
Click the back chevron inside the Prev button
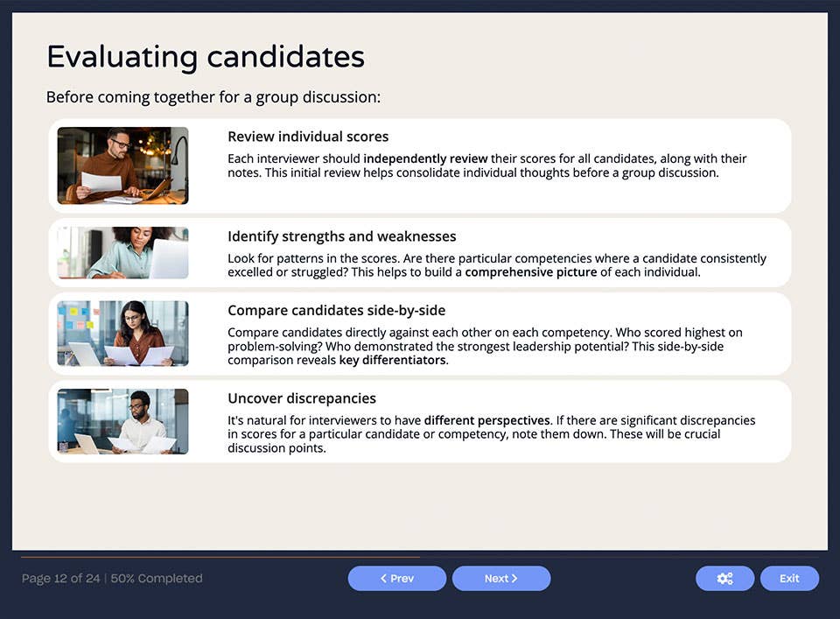pyautogui.click(x=382, y=578)
